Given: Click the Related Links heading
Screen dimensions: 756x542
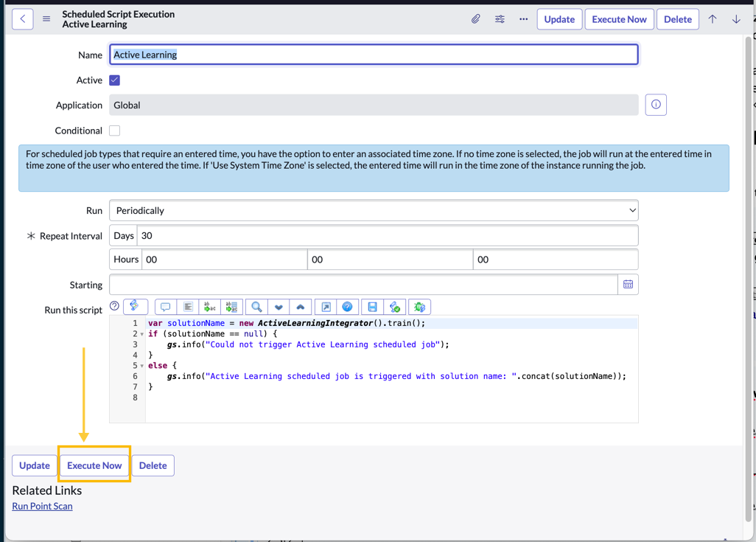Looking at the screenshot, I should [x=46, y=490].
